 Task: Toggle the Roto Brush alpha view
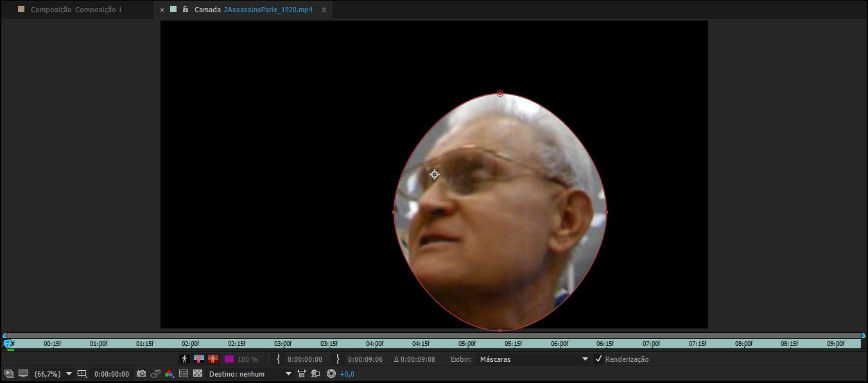pos(185,359)
